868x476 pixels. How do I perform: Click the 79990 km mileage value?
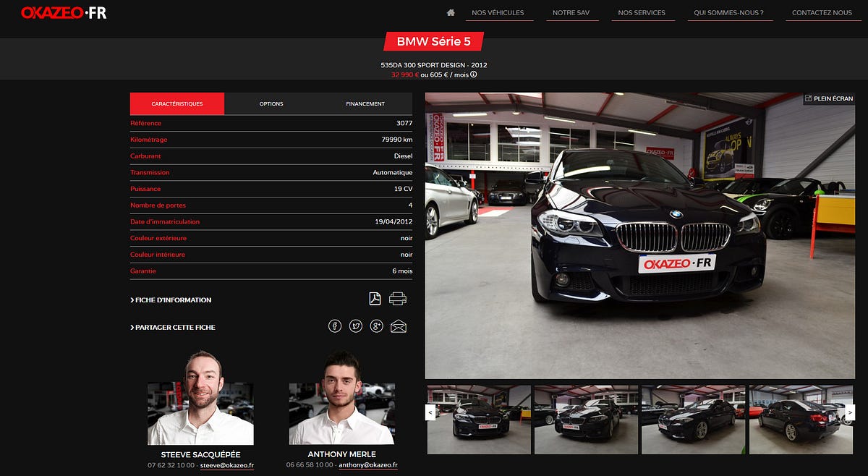click(x=397, y=140)
